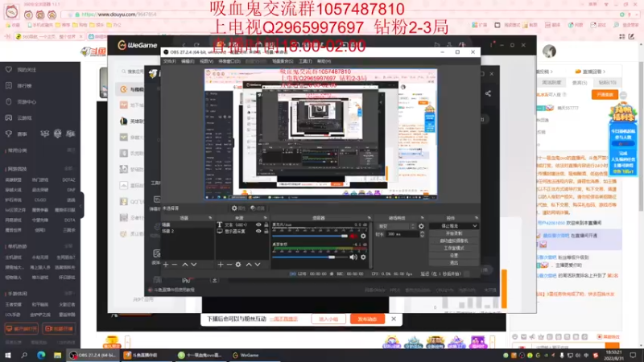Viewport: 644px width, 362px height.
Task: Unmute the muted mic channel in mixer
Action: [x=353, y=236]
